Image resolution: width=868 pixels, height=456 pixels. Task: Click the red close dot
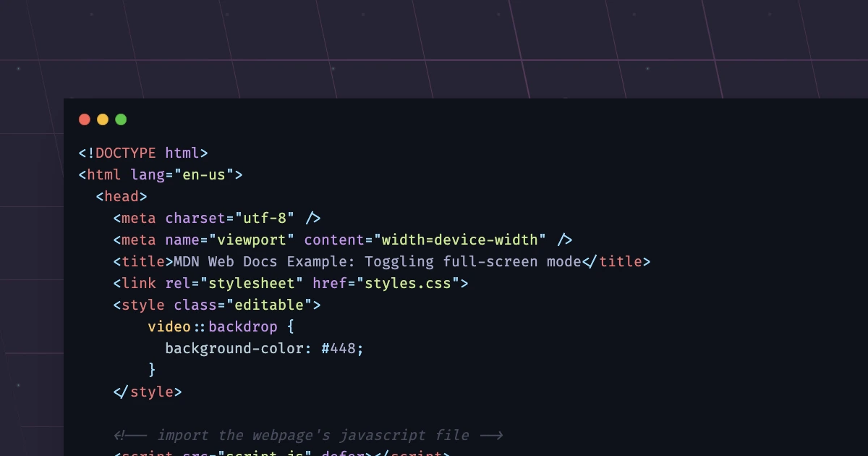click(85, 119)
